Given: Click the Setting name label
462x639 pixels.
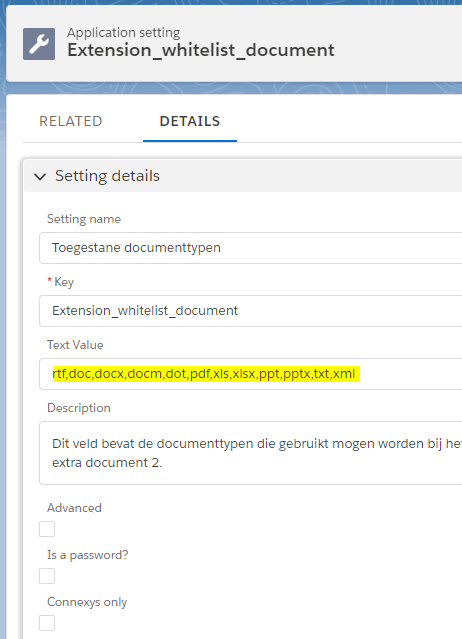Looking at the screenshot, I should coord(84,219).
